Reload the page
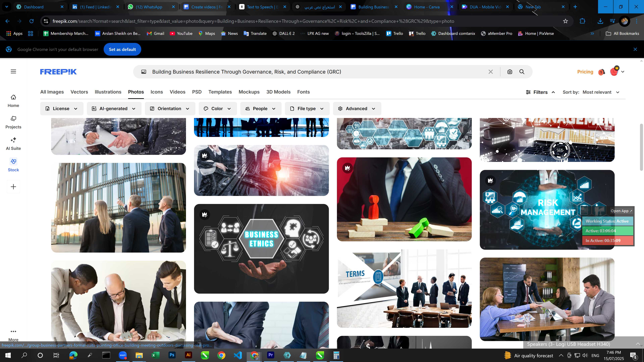Viewport: 644px width, 362px height. (x=32, y=21)
